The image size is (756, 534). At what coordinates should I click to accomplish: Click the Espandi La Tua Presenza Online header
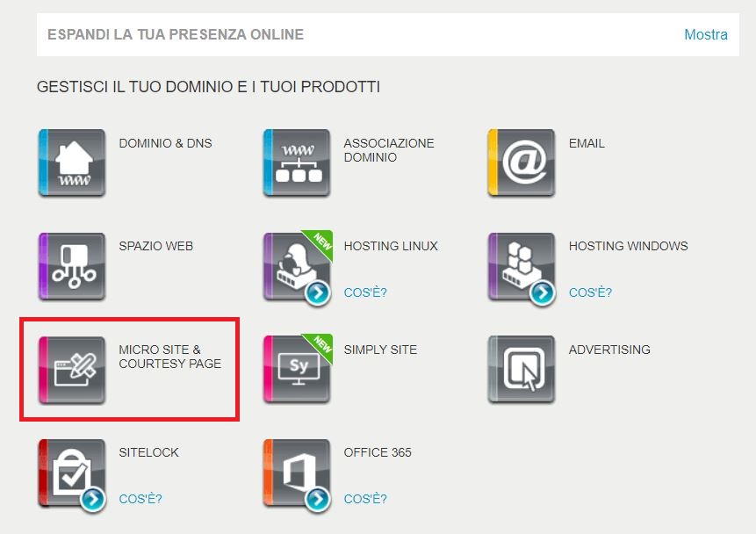coord(176,35)
